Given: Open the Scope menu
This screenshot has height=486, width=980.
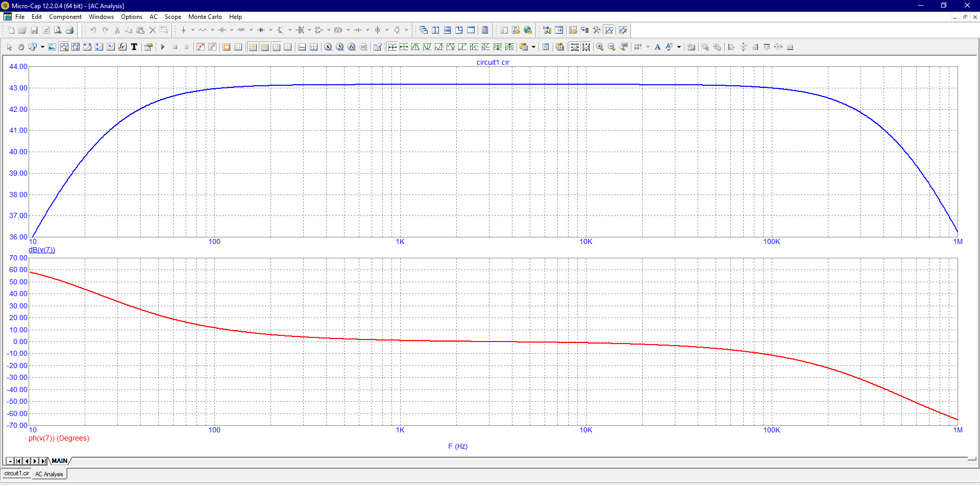Looking at the screenshot, I should click(173, 17).
